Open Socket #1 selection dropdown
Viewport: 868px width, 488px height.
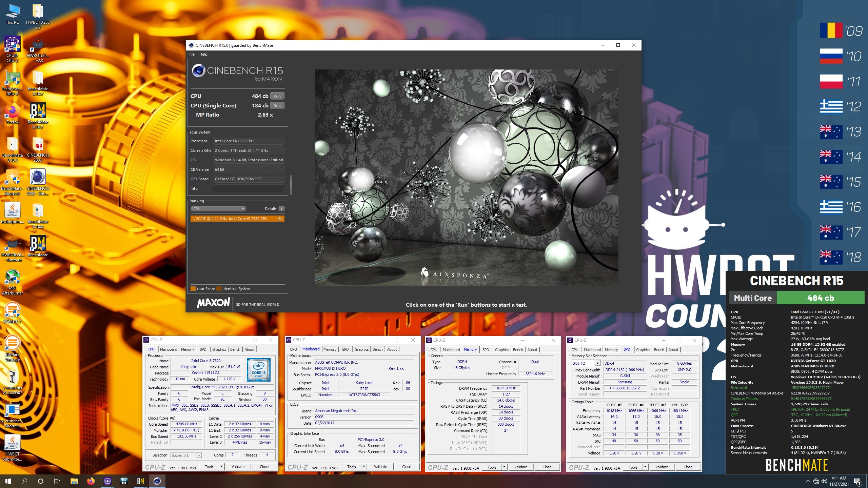pyautogui.click(x=186, y=455)
